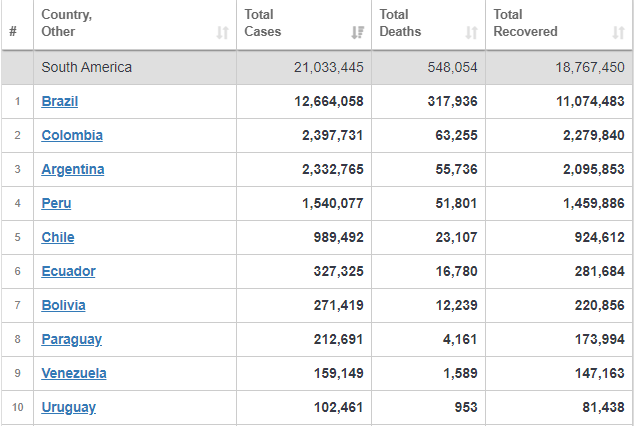
Task: Click the Total Cases header text
Action: click(262, 23)
